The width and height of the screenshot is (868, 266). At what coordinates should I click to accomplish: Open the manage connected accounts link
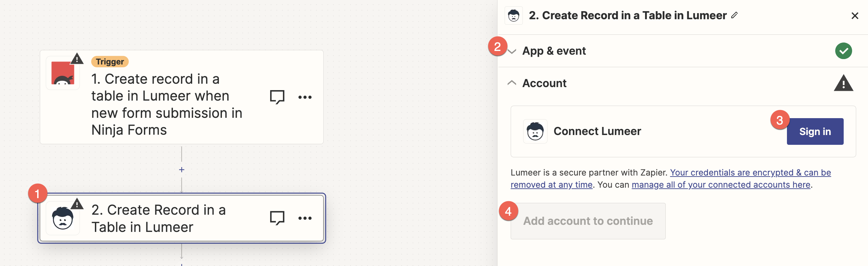pyautogui.click(x=721, y=185)
